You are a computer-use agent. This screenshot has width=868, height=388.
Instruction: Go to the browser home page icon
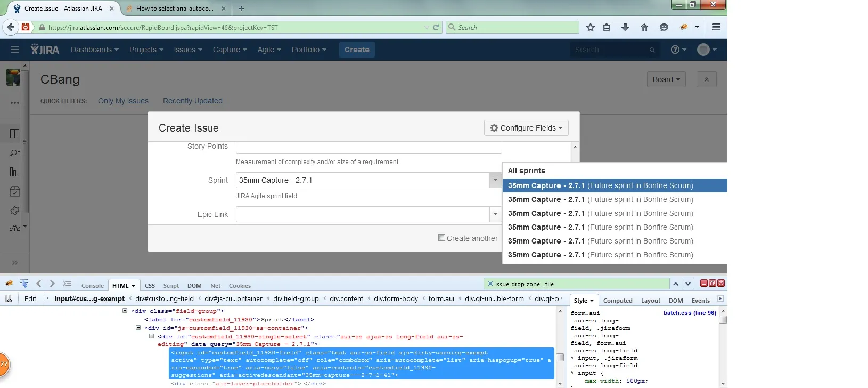644,27
